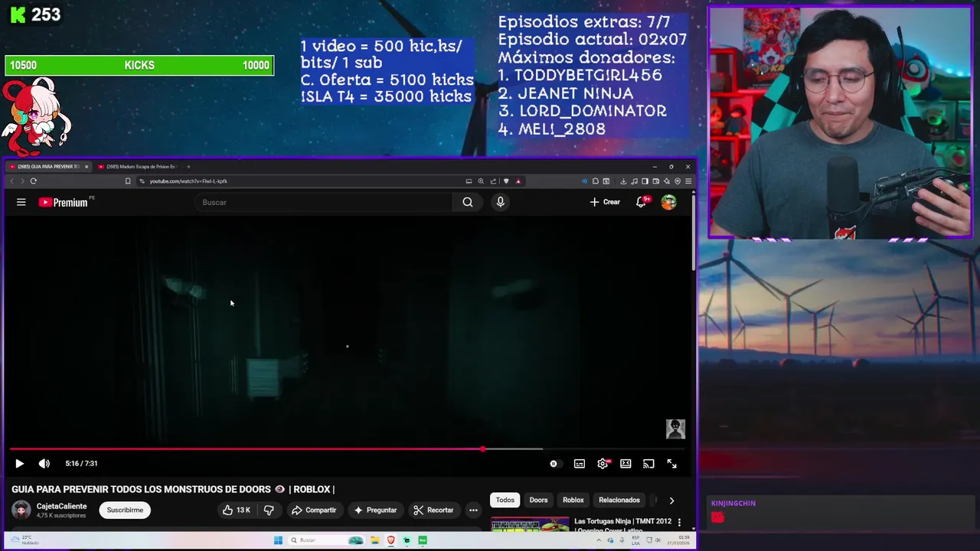The height and width of the screenshot is (551, 980).
Task: Toggle subtitles in the video player
Action: (580, 463)
